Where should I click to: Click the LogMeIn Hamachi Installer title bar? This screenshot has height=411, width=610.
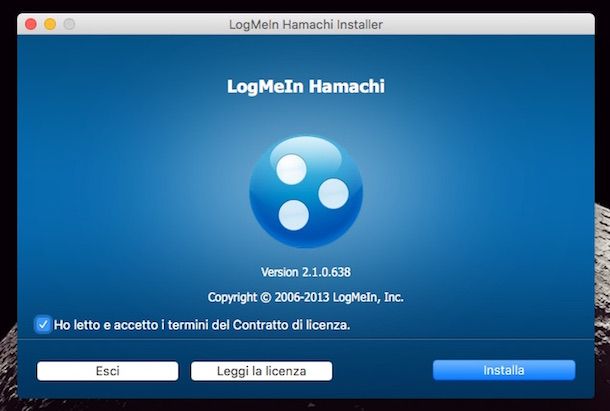[306, 24]
